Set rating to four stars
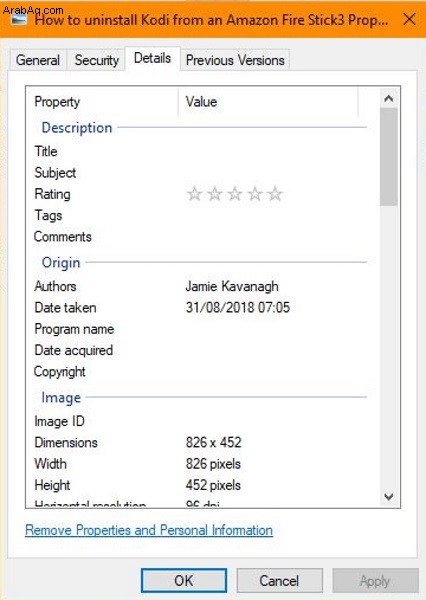 (x=255, y=194)
